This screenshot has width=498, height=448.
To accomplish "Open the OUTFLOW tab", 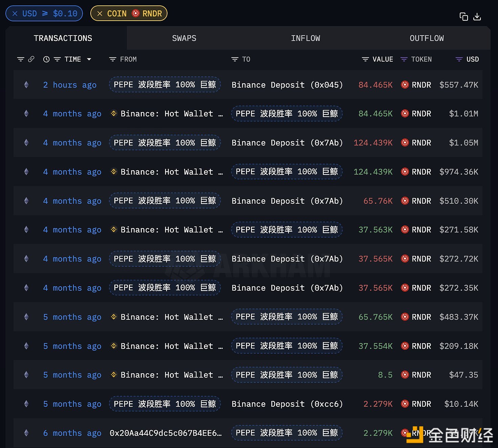I will coord(427,38).
